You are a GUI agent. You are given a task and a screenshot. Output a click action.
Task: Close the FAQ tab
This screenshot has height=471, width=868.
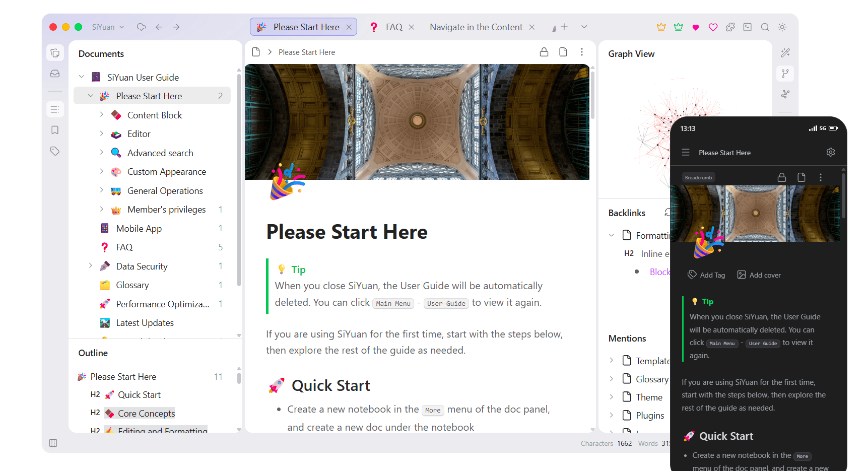(x=412, y=27)
